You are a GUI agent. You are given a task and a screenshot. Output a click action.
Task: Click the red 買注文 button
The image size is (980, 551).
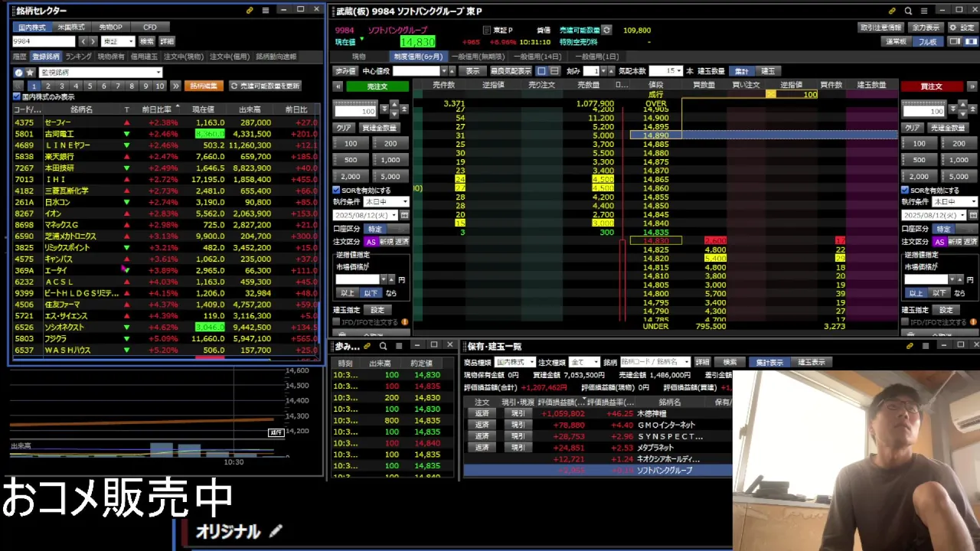[931, 86]
